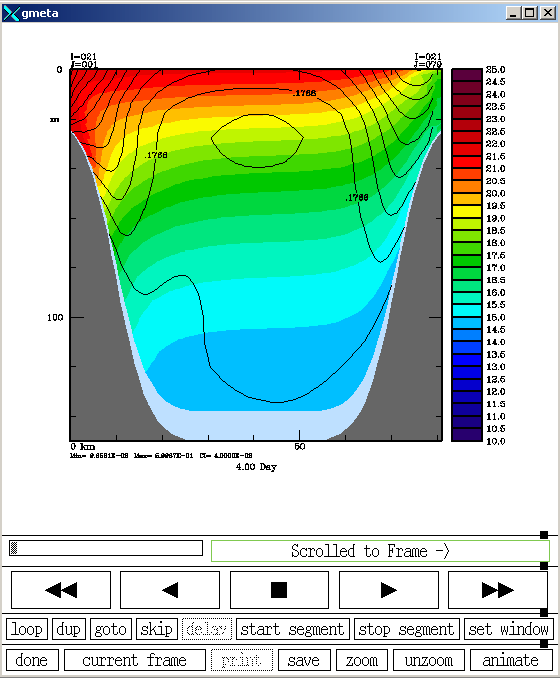Click the set window button
Screen dimensions: 560x678
point(509,629)
